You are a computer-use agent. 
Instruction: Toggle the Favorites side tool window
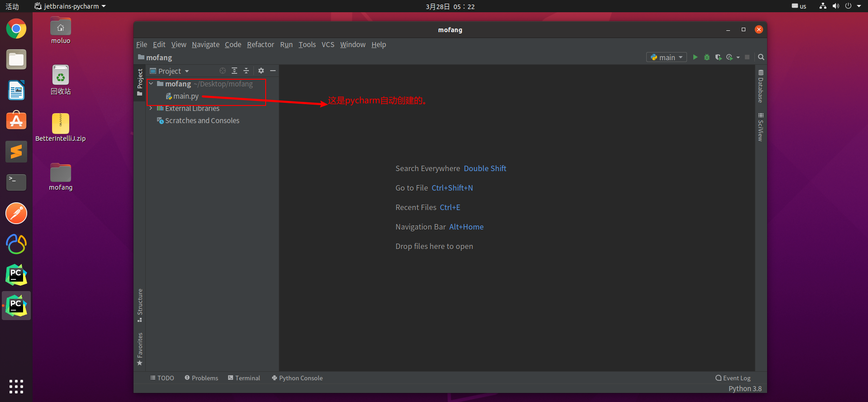point(140,349)
